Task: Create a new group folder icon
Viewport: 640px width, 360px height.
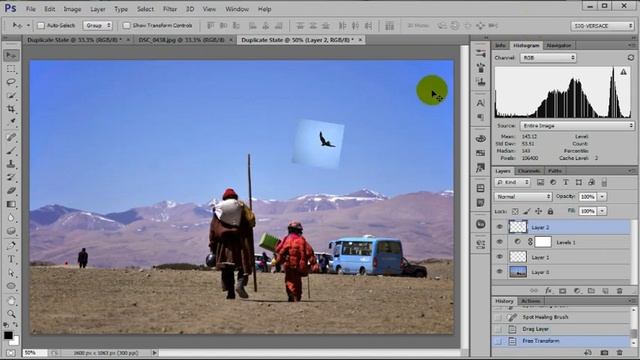Action: click(591, 291)
